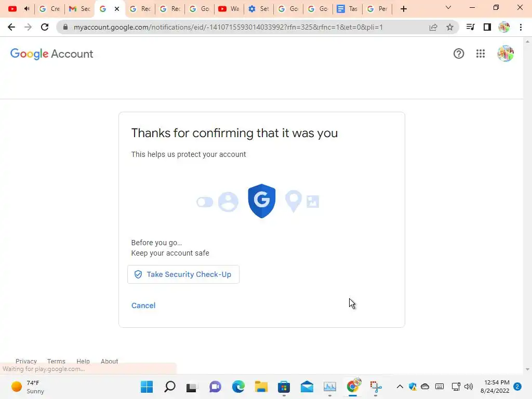Open the Help footer link
The width and height of the screenshot is (532, 399).
pyautogui.click(x=83, y=361)
